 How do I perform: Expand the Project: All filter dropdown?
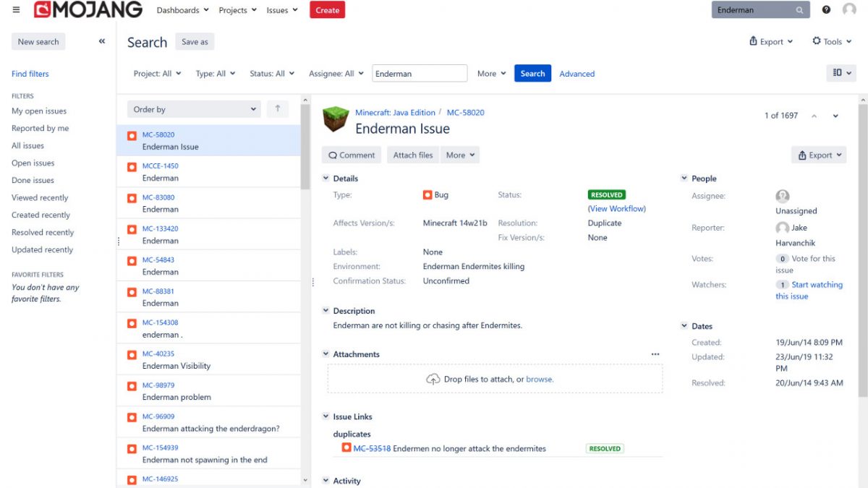click(157, 74)
